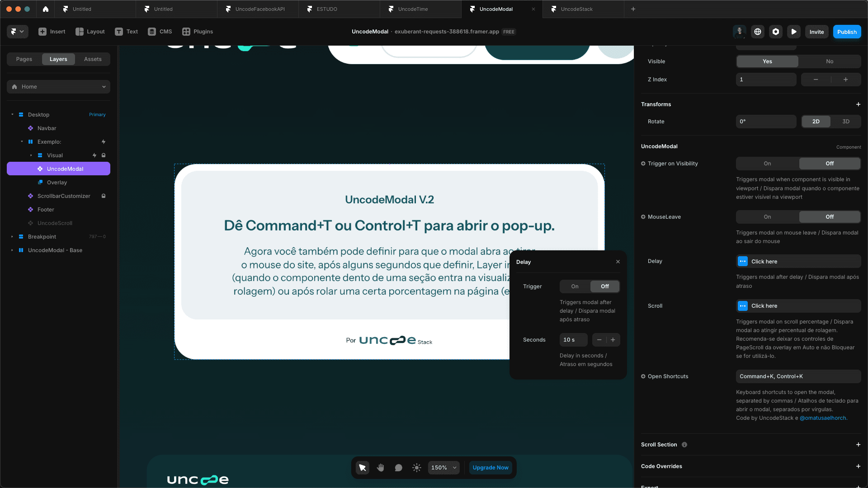
Task: Select the Footer layer
Action: point(58,210)
